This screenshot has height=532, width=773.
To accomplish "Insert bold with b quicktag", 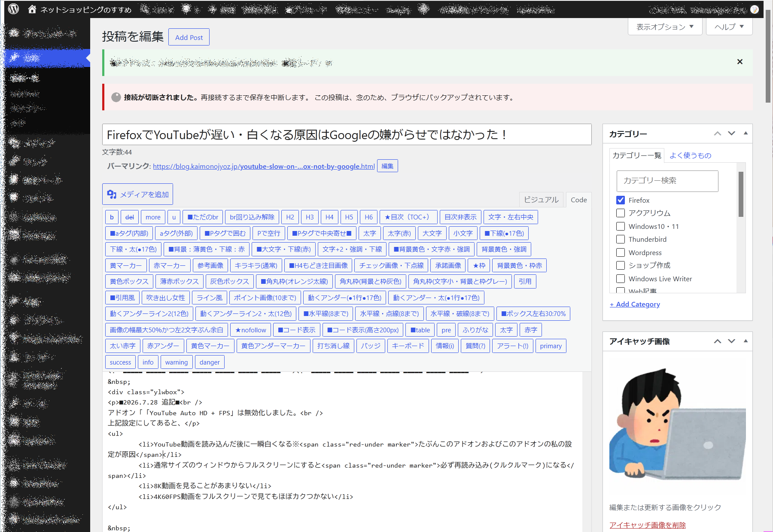I will pyautogui.click(x=112, y=217).
